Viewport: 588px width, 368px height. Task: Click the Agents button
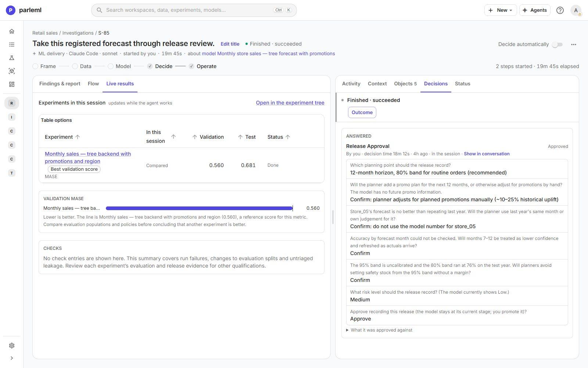(x=535, y=10)
